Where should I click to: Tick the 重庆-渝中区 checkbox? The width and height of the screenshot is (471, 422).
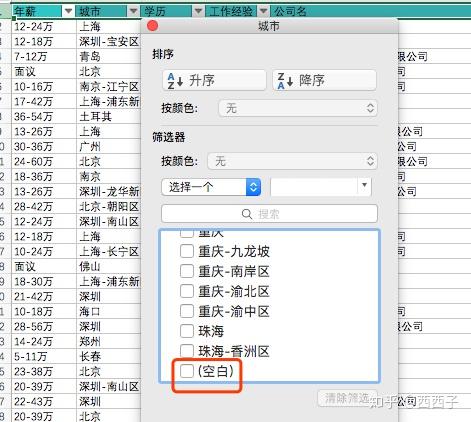pos(187,311)
